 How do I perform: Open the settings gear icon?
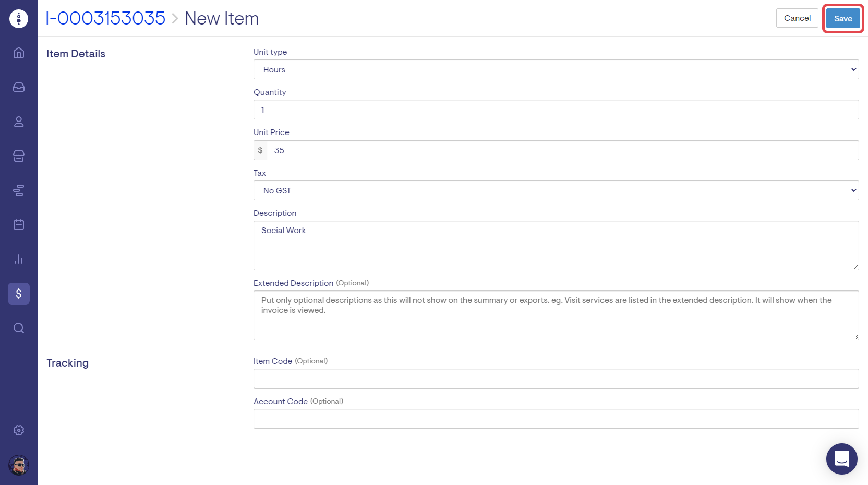click(19, 430)
